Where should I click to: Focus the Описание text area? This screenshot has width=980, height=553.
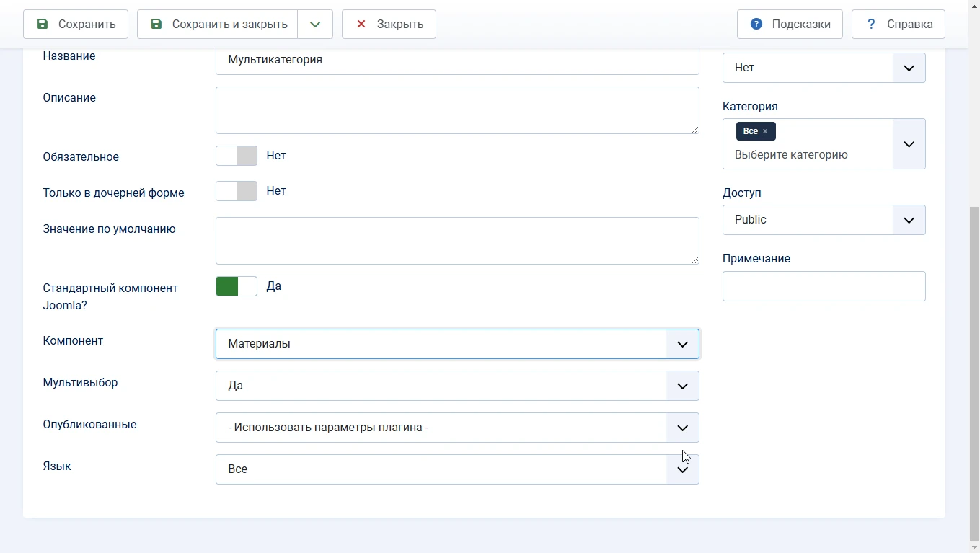(456, 110)
